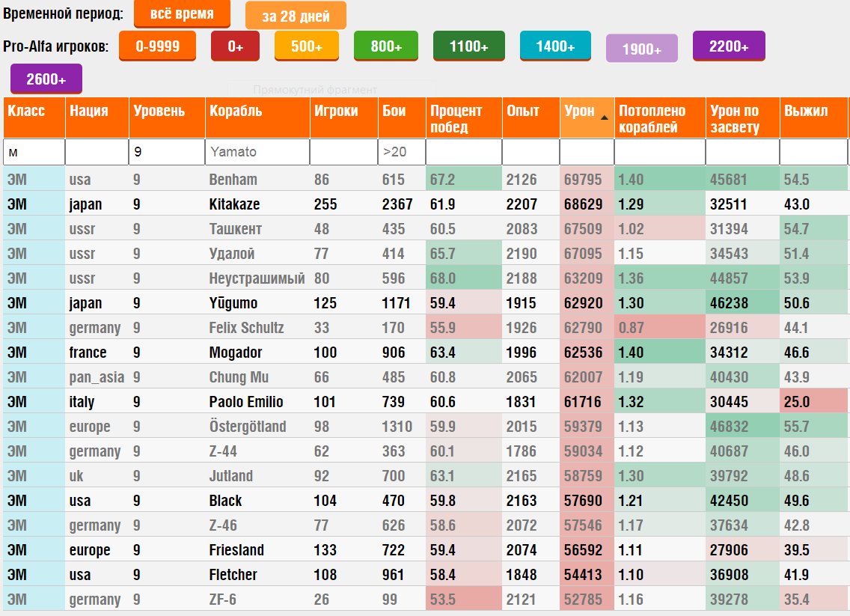The height and width of the screenshot is (616, 850).
Task: Click the Корабль filter field with Yamato
Action: 257,152
